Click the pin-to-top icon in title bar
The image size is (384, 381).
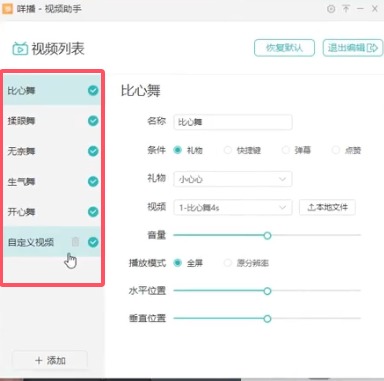pos(346,9)
